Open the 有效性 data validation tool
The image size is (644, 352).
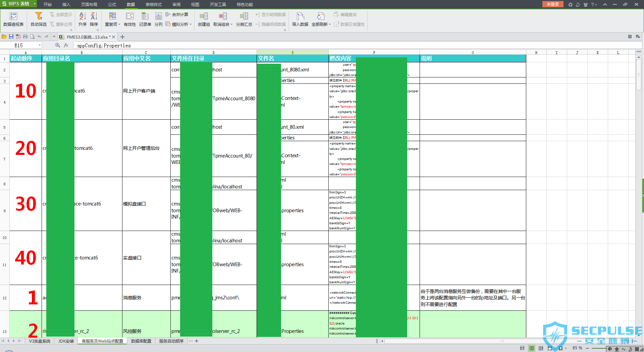click(130, 19)
